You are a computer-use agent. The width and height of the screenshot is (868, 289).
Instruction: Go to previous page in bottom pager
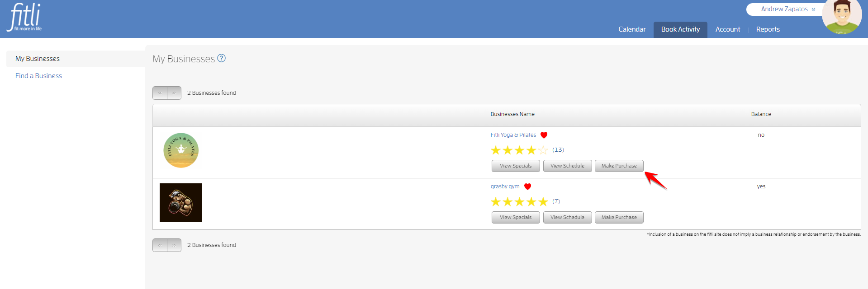click(160, 245)
